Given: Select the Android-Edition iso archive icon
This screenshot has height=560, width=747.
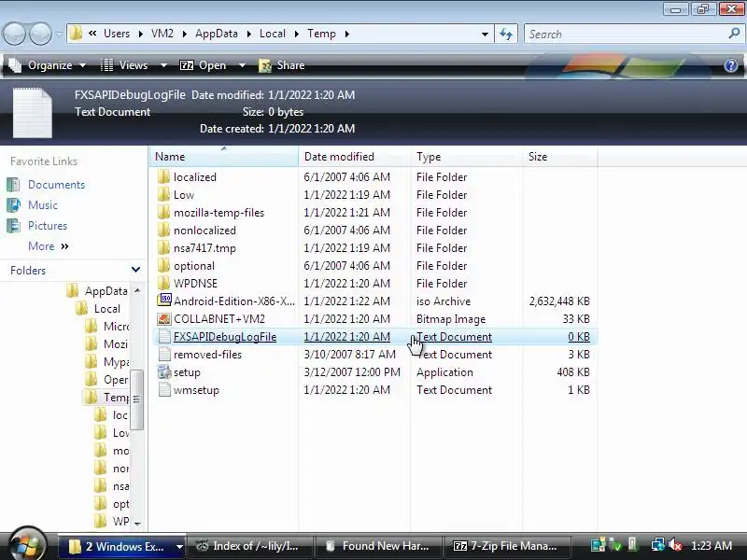Looking at the screenshot, I should click(164, 301).
